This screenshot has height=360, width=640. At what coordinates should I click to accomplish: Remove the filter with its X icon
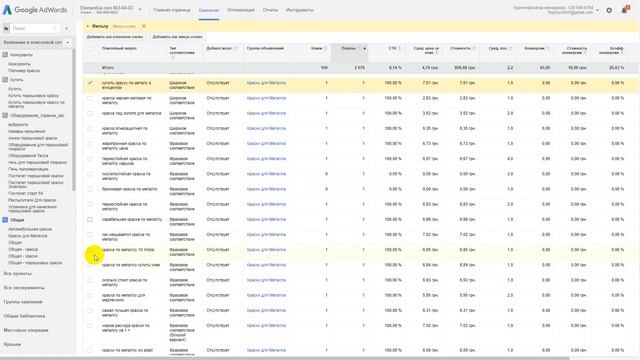[144, 26]
